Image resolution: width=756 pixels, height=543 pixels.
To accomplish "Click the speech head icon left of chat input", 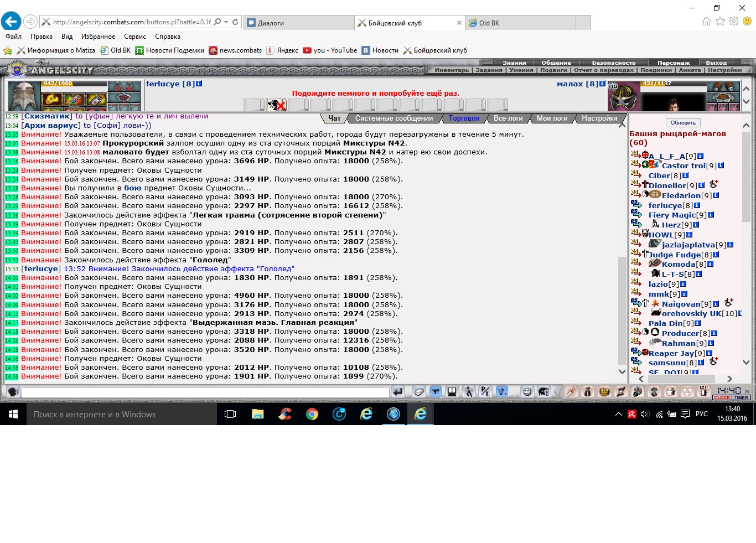I will (x=13, y=392).
